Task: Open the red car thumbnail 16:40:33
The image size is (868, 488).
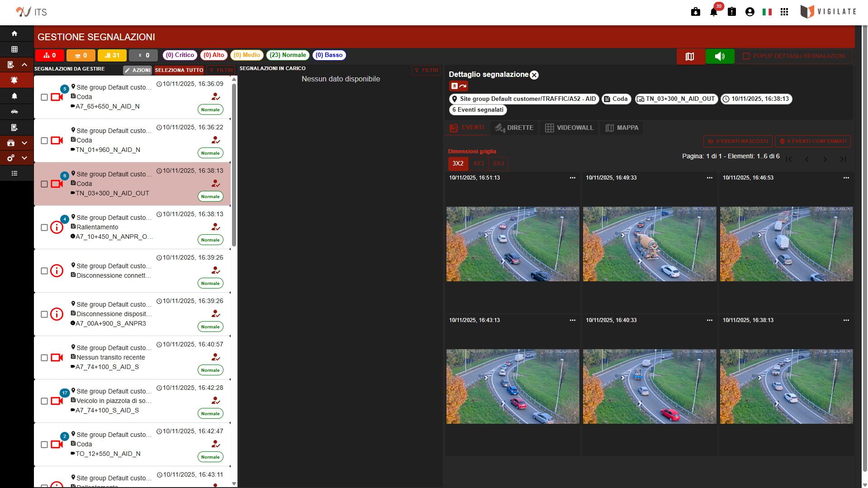Action: 650,387
